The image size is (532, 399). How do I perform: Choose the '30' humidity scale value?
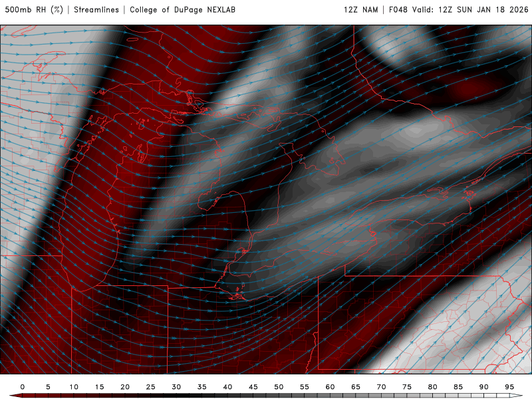coord(176,387)
